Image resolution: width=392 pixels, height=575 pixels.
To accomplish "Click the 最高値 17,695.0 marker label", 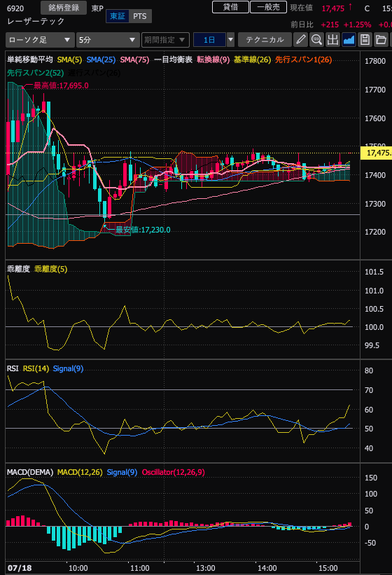I will coord(61,85).
